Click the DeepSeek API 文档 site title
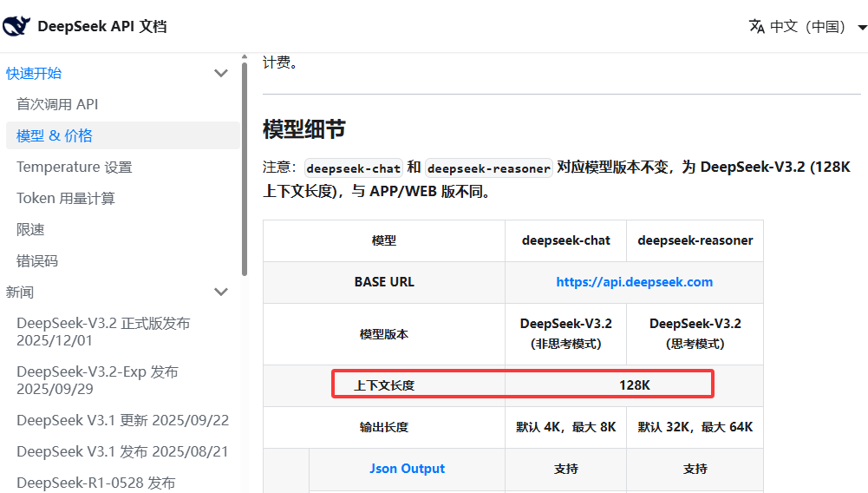 click(101, 26)
